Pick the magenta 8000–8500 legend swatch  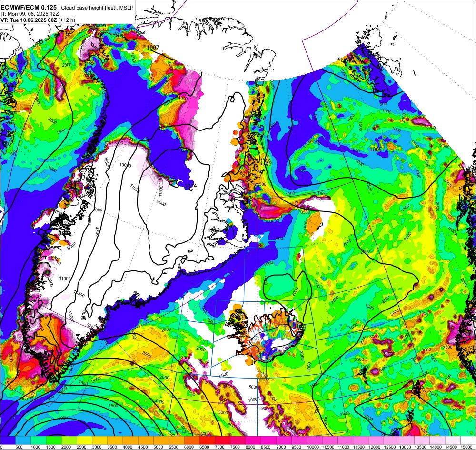pyautogui.click(x=253, y=440)
